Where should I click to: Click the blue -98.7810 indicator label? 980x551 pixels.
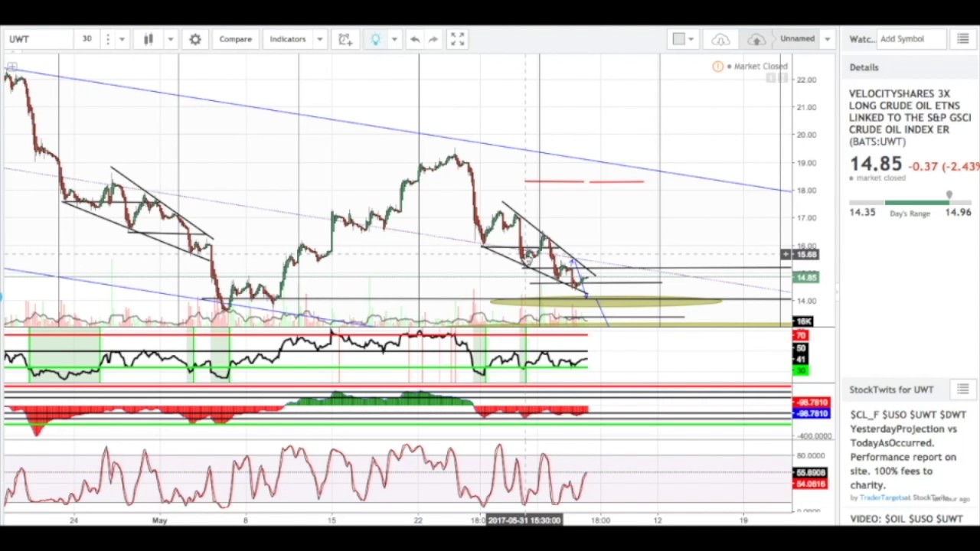click(811, 413)
